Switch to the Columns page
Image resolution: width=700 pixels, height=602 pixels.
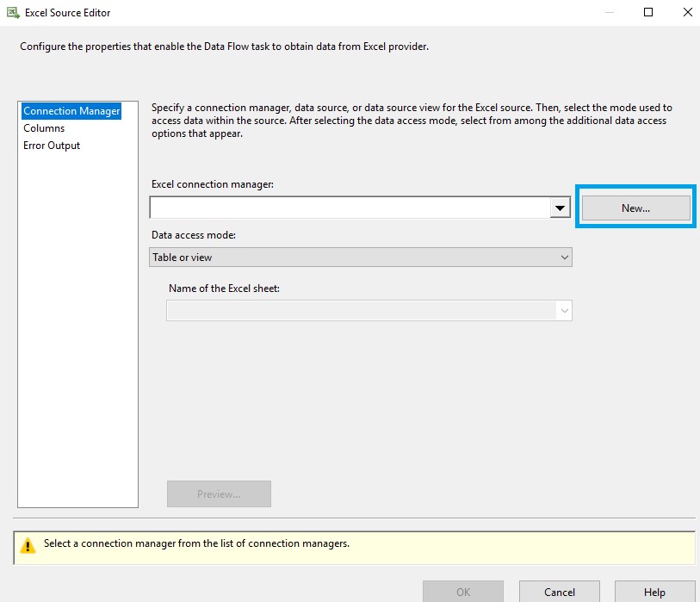coord(44,128)
